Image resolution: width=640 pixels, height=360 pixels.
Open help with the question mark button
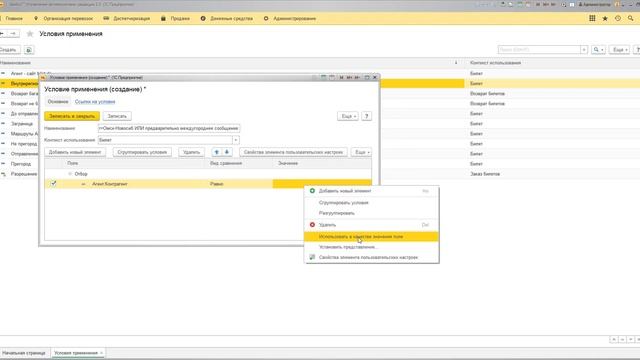click(367, 116)
